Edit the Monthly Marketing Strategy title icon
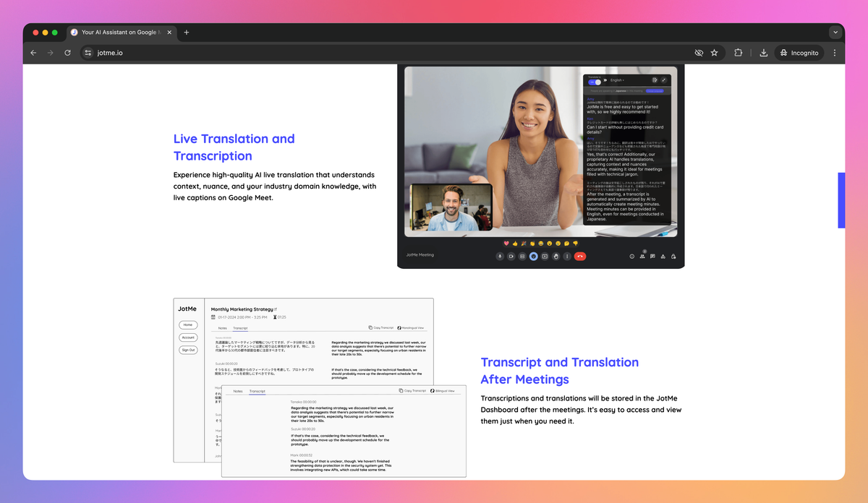Viewport: 868px width, 503px height. pos(276,309)
